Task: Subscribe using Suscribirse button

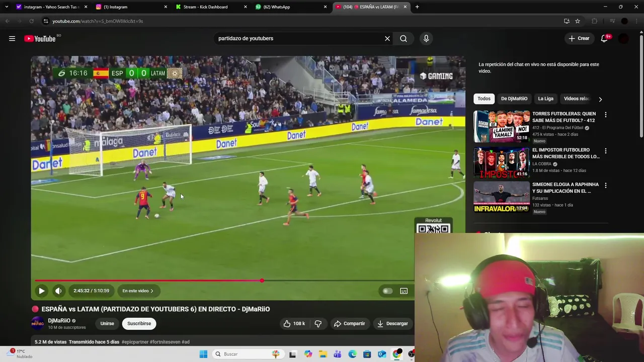Action: [x=139, y=324]
